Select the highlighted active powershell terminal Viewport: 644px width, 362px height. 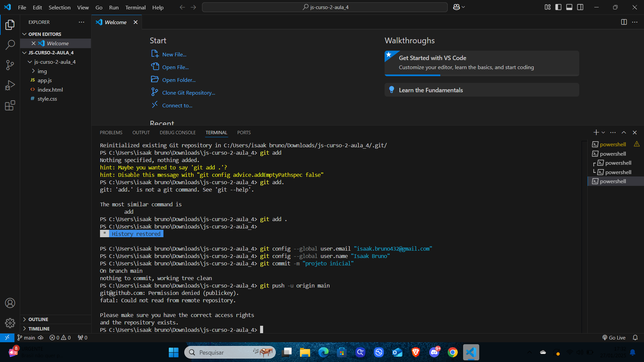click(615, 181)
